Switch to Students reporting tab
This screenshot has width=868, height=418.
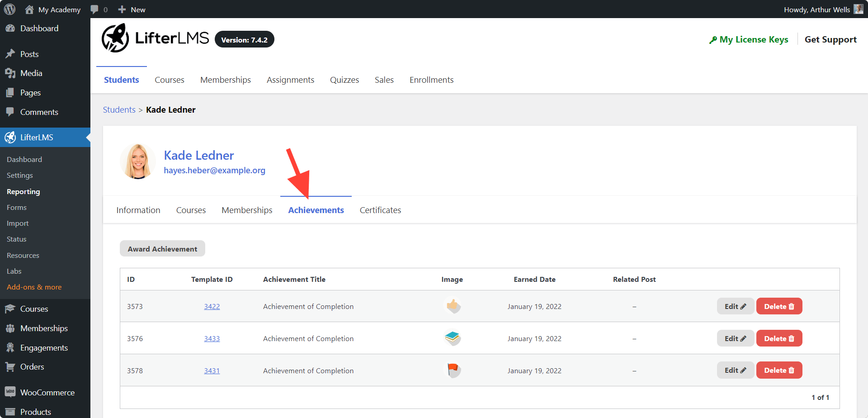click(121, 80)
